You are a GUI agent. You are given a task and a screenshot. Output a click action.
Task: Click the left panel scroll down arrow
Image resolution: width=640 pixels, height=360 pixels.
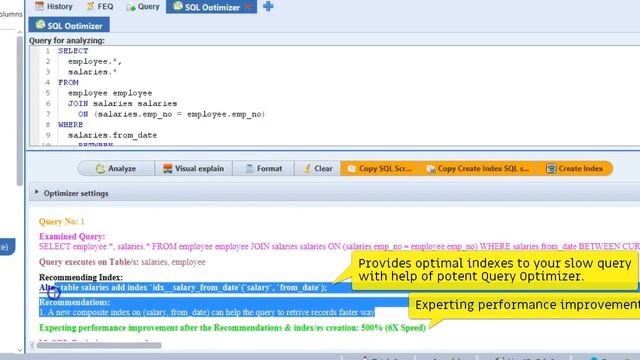pyautogui.click(x=20, y=350)
